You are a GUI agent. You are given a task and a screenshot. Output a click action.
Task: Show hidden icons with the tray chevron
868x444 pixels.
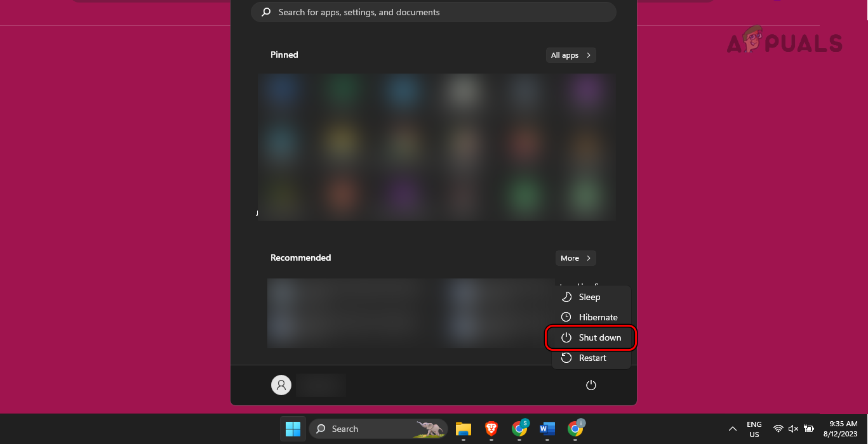[x=731, y=429]
